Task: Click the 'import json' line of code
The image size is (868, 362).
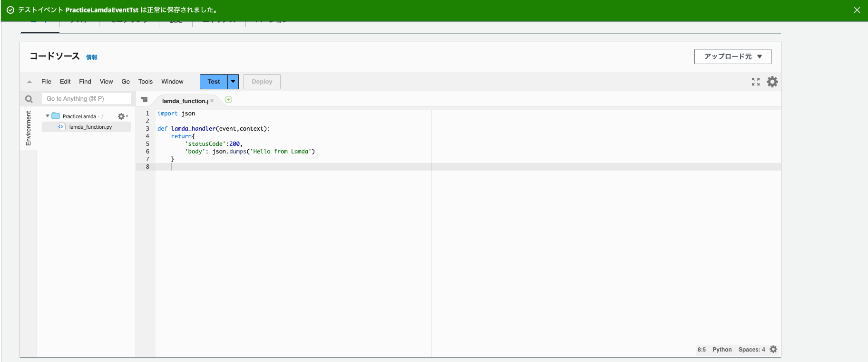Action: pyautogui.click(x=176, y=114)
